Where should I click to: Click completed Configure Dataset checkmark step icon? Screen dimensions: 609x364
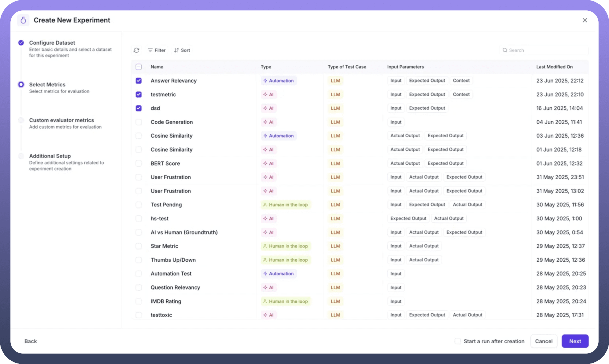(21, 43)
